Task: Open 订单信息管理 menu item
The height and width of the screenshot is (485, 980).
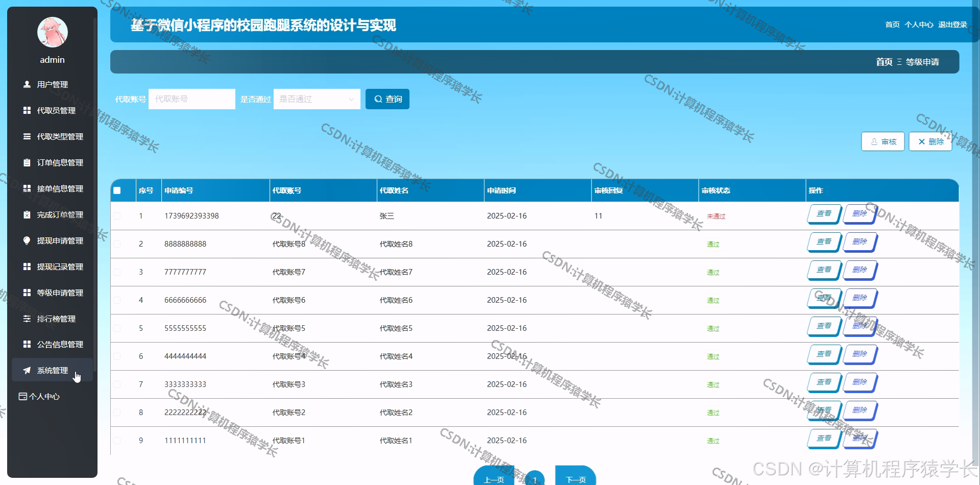Action: (52, 162)
